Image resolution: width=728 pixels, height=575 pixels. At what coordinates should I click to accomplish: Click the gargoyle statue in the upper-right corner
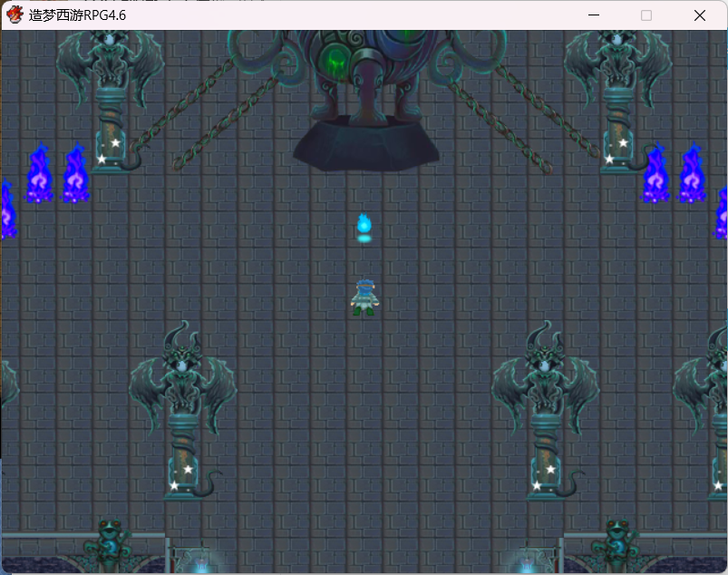tap(617, 102)
